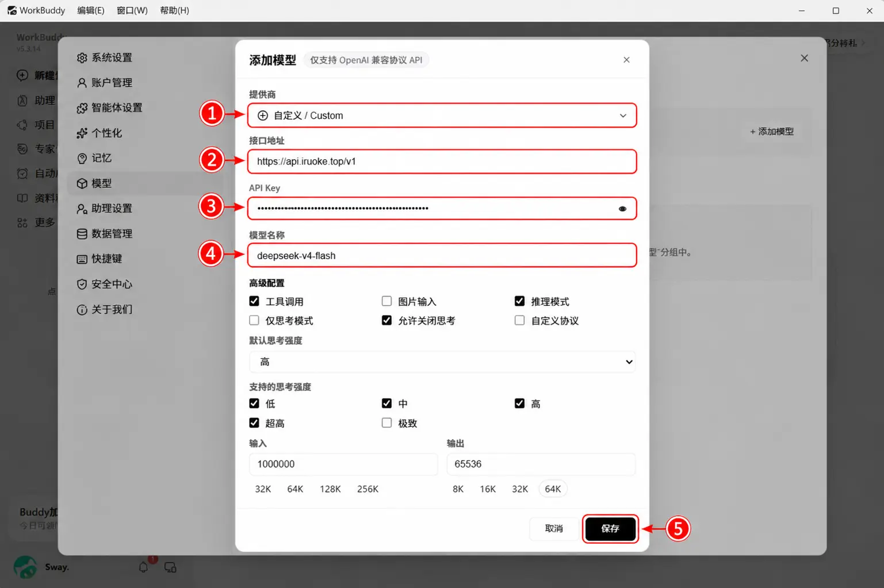Select the 32K input preset
The image size is (884, 588).
pyautogui.click(x=263, y=489)
